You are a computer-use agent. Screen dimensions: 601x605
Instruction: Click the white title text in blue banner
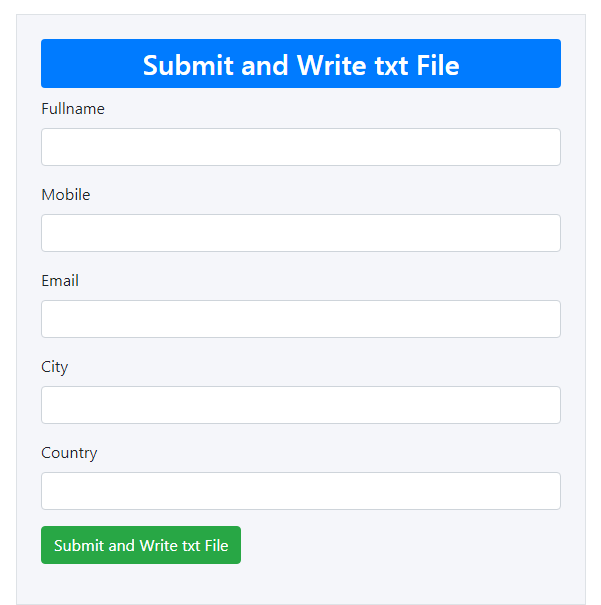(x=301, y=65)
